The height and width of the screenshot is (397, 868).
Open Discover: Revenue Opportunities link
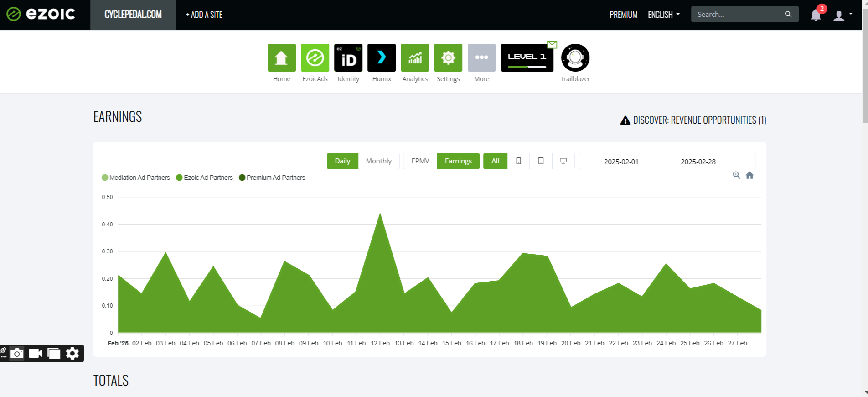point(699,120)
